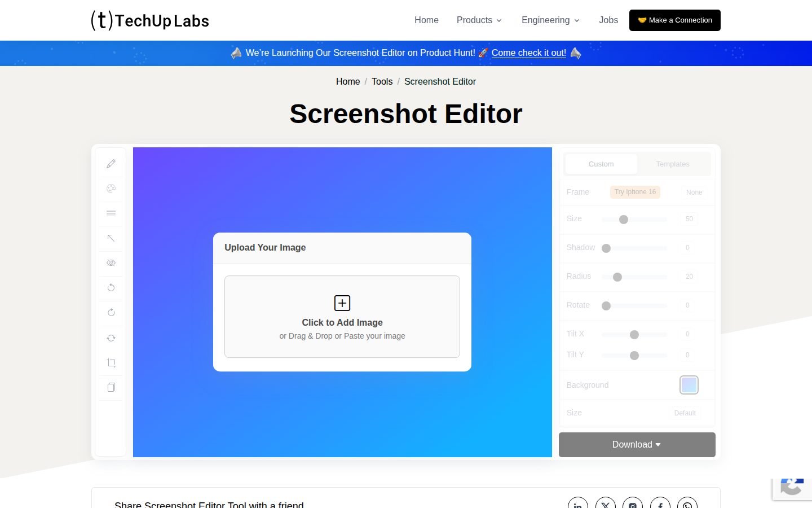Expand the Products menu

tap(479, 20)
